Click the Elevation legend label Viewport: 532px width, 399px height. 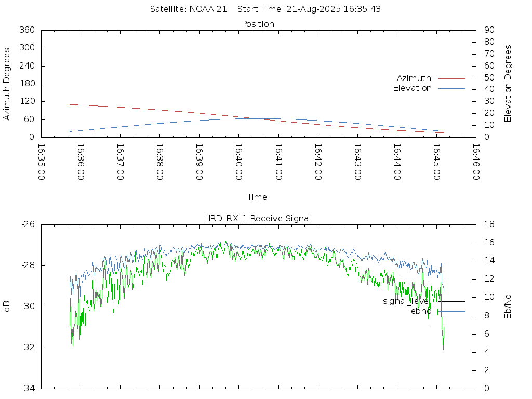(x=412, y=88)
